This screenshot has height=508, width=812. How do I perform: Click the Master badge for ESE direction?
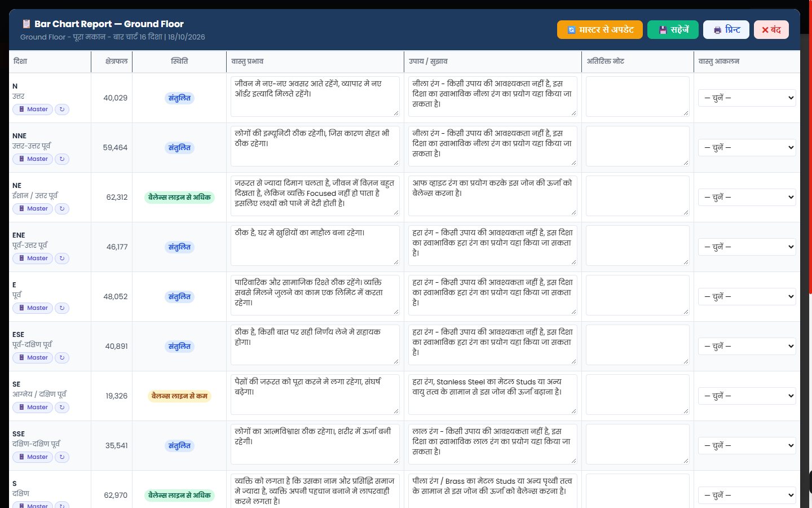click(33, 358)
